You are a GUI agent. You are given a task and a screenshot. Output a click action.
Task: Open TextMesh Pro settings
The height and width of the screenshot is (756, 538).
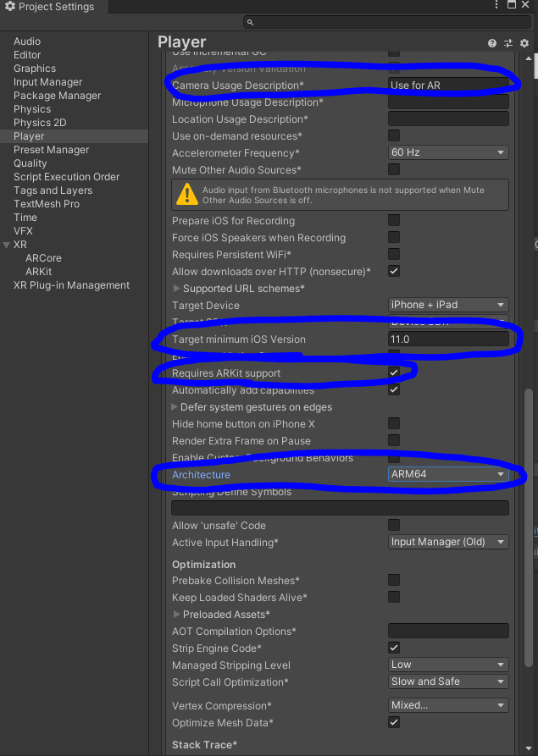point(47,203)
